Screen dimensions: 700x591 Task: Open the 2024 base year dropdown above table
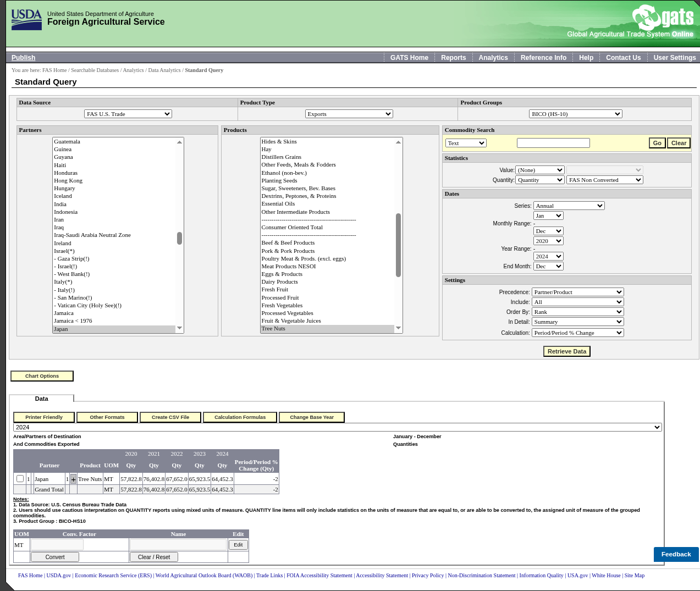338,427
